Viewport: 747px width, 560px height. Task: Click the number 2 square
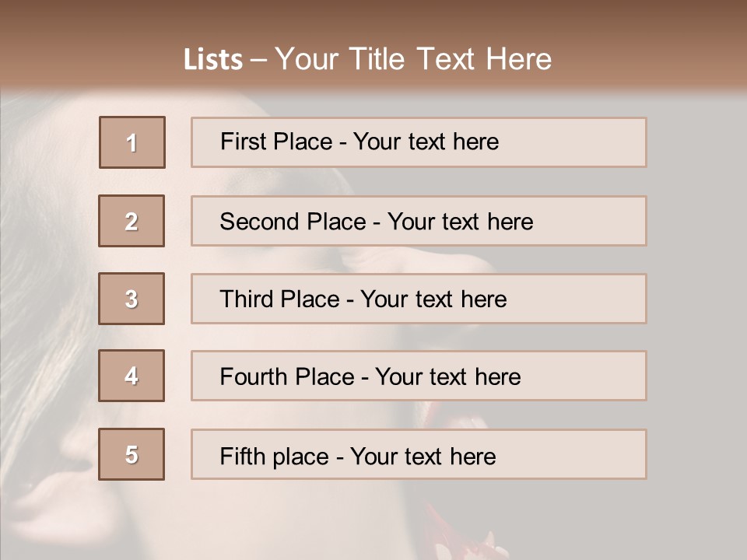132,221
